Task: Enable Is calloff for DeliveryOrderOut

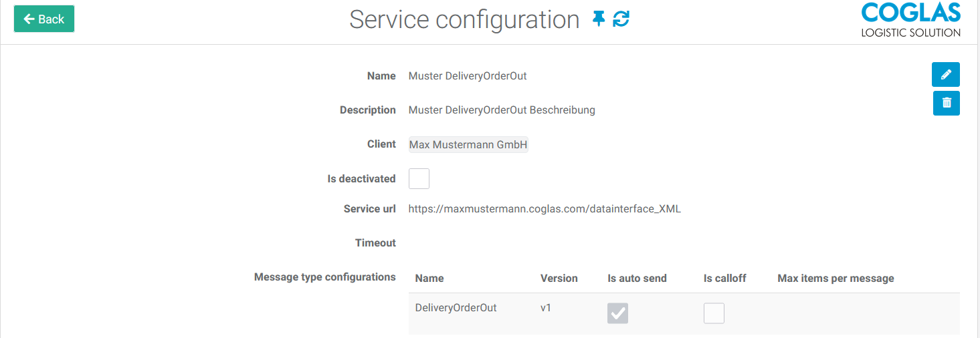Action: tap(714, 313)
